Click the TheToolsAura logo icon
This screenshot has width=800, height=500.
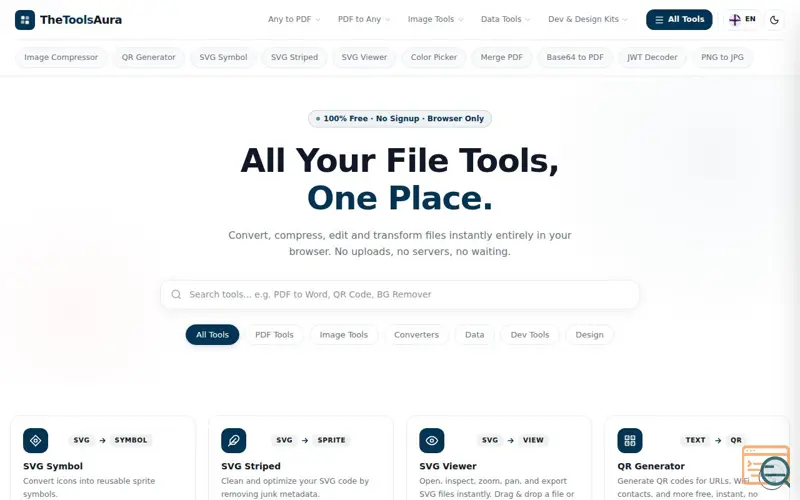click(24, 20)
